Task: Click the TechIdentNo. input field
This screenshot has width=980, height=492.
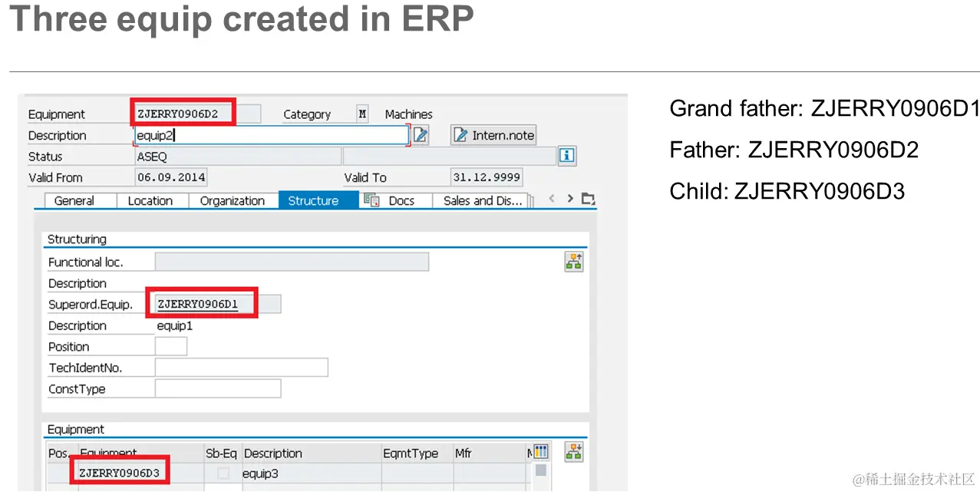Action: 242,368
